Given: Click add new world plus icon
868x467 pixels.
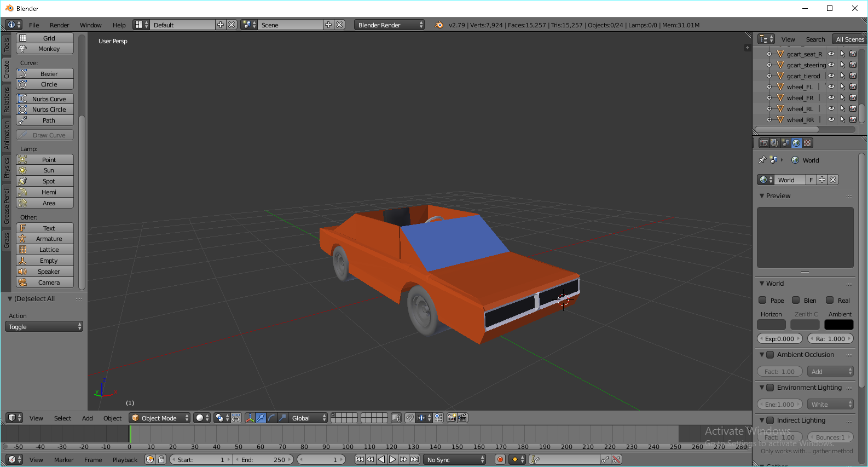Looking at the screenshot, I should coord(822,180).
